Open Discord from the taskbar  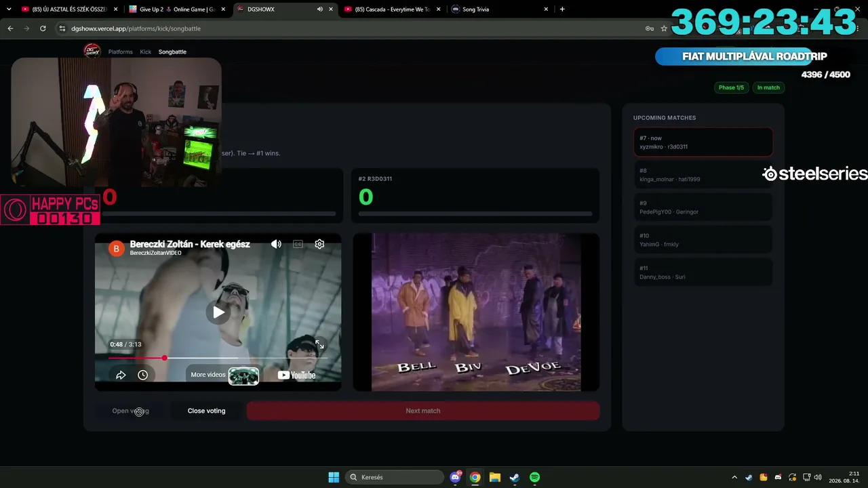456,477
